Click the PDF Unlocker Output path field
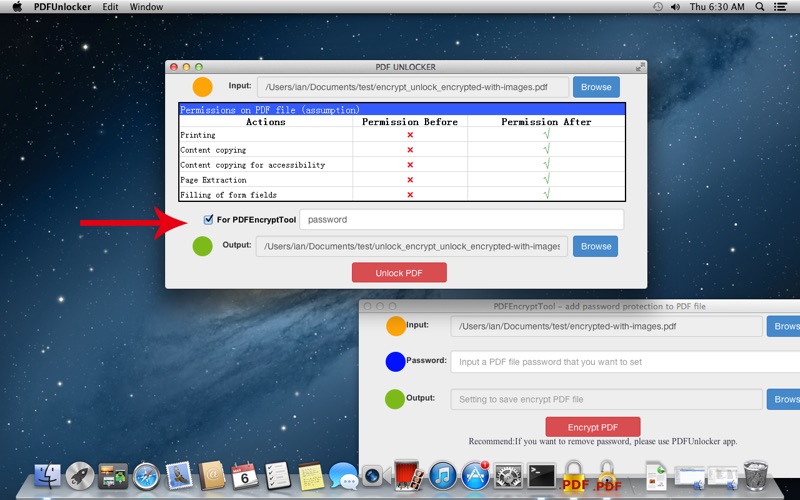 click(411, 246)
